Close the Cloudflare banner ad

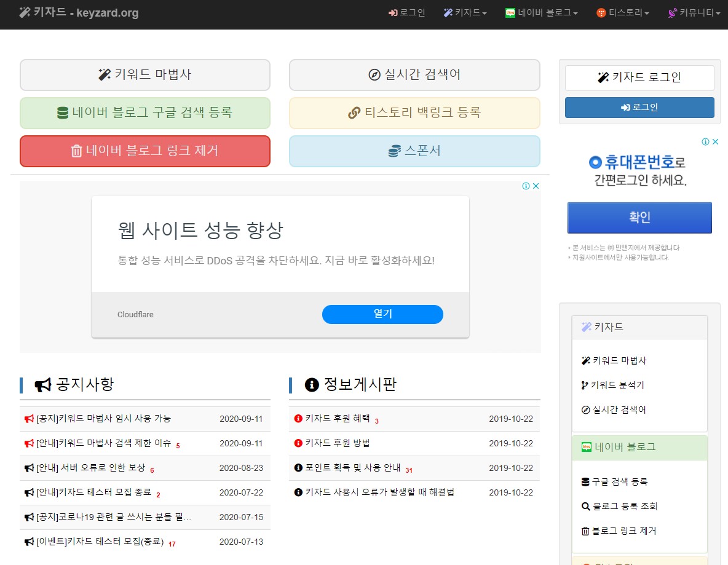pos(536,186)
